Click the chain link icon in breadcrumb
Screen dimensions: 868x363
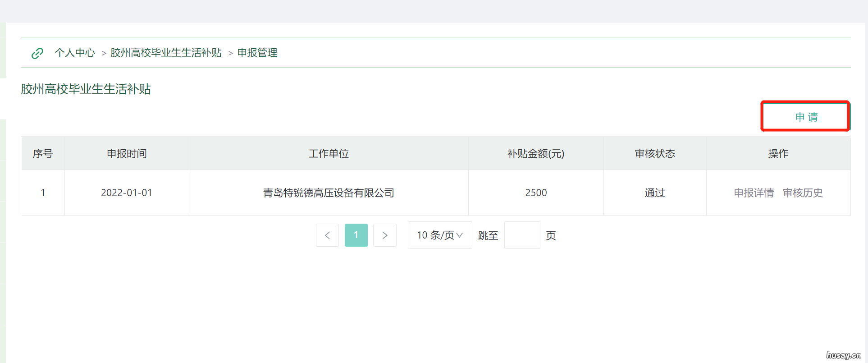point(37,53)
